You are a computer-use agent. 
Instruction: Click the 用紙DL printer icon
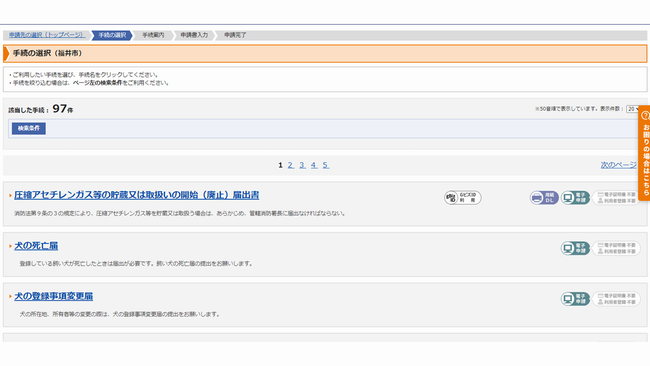tap(544, 198)
